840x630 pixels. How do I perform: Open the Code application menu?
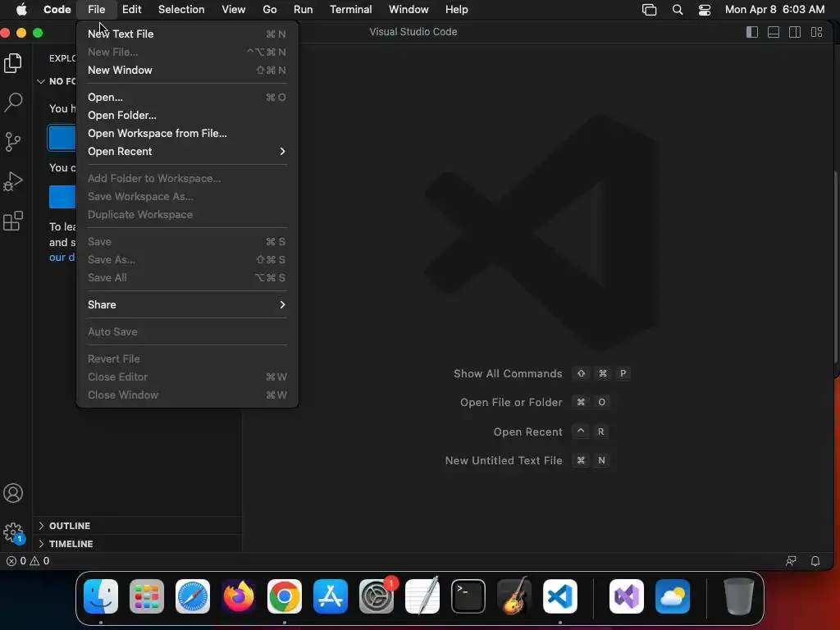[x=57, y=10]
